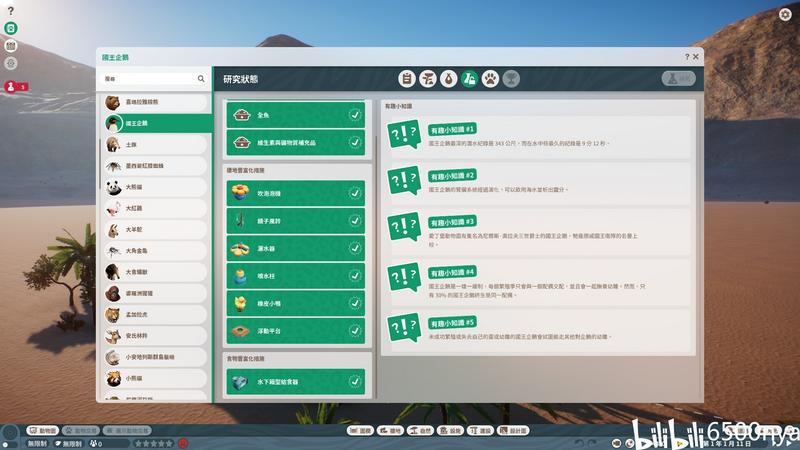Open the 自然 nature build menu
Screen dimensions: 800x450
[420, 431]
